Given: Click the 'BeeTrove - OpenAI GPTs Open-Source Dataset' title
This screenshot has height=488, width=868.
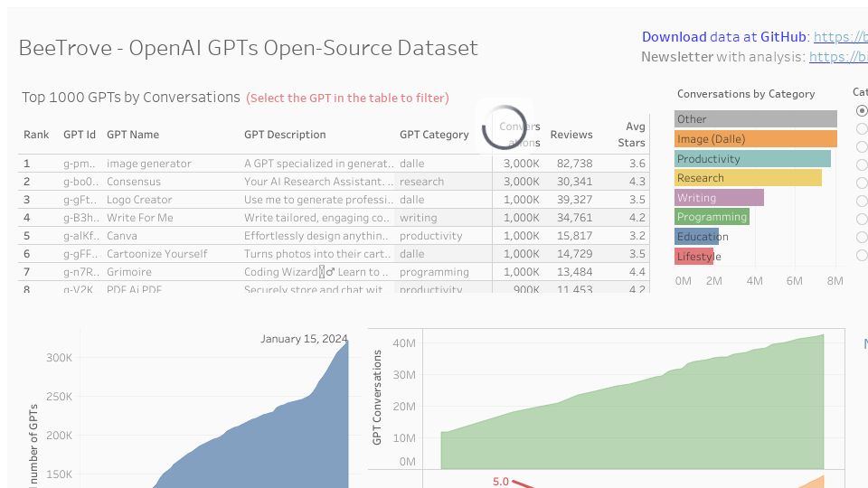Looking at the screenshot, I should click(248, 48).
